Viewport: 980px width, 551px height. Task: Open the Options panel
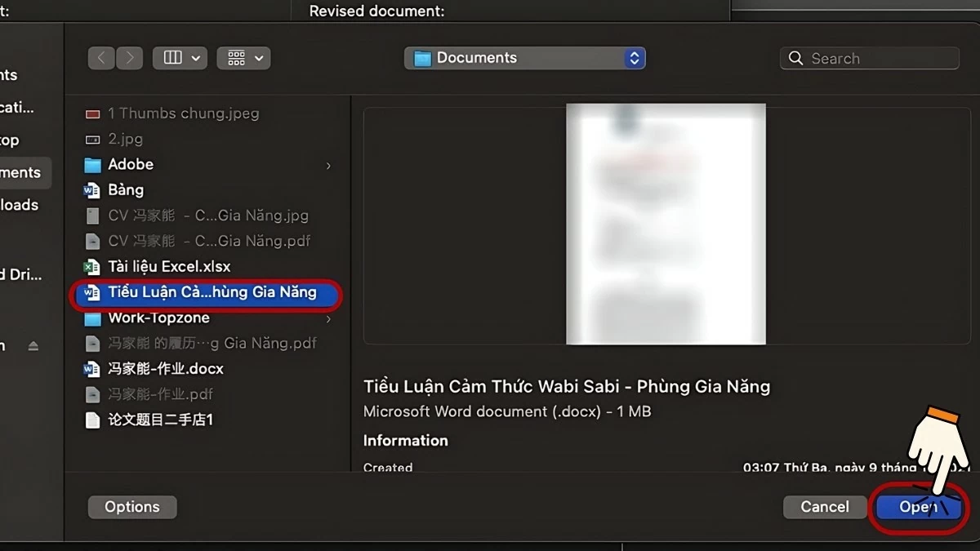[x=131, y=507]
